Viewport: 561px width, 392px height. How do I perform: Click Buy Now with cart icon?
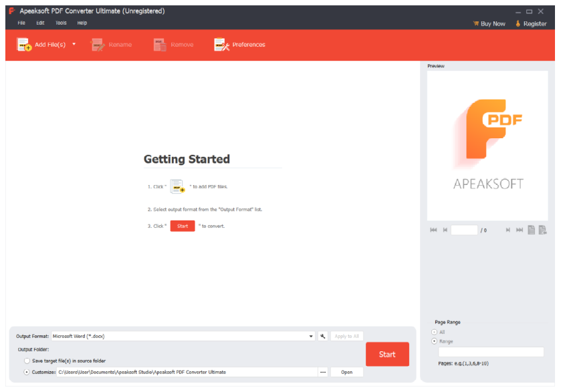pyautogui.click(x=489, y=23)
